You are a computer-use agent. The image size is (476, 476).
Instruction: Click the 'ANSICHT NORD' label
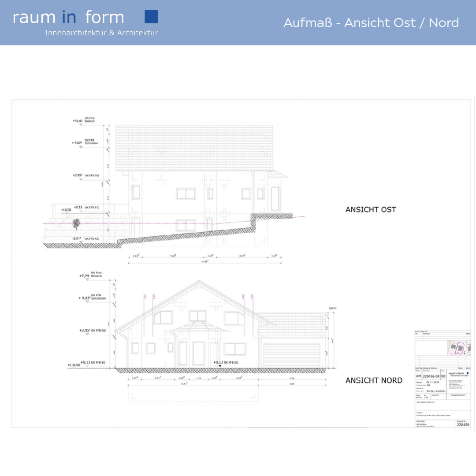(374, 380)
